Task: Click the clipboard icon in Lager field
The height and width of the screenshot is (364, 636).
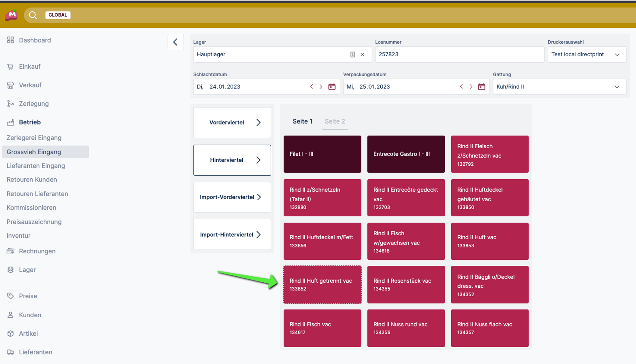Action: point(352,54)
